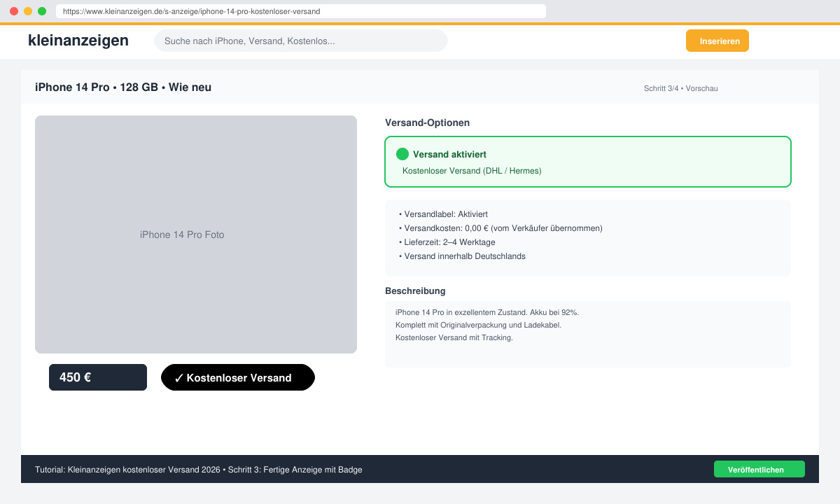The image size is (840, 504).
Task: Click the kleinanzeigen logo
Action: [78, 41]
